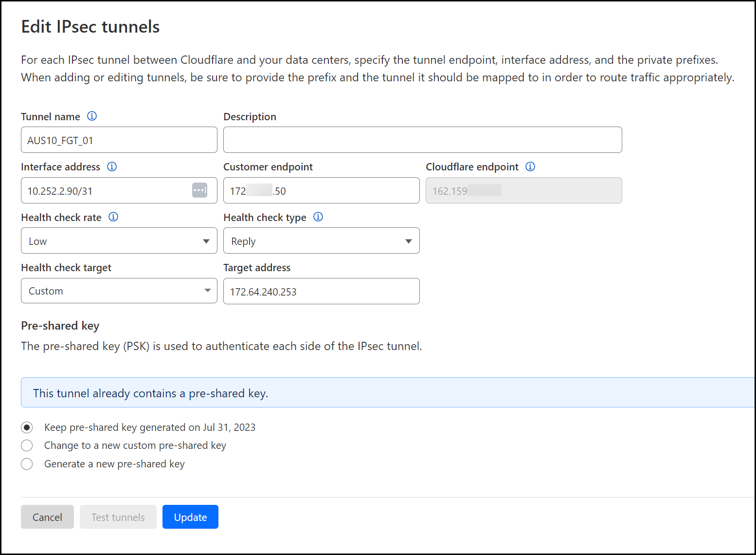Open the Health check type info tooltip
The height and width of the screenshot is (555, 756).
tap(318, 217)
